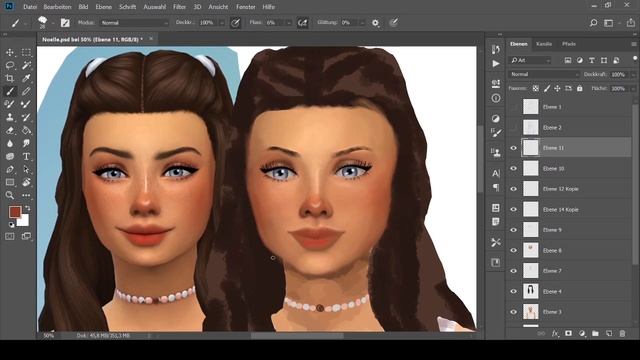Select the Paint Bucket tool

point(26,131)
